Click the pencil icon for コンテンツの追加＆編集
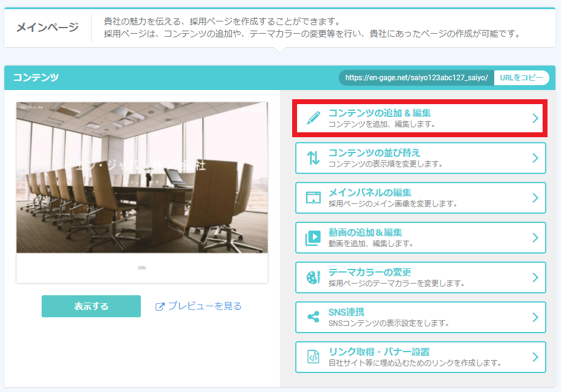Screen dimensions: 561x392 tap(314, 118)
